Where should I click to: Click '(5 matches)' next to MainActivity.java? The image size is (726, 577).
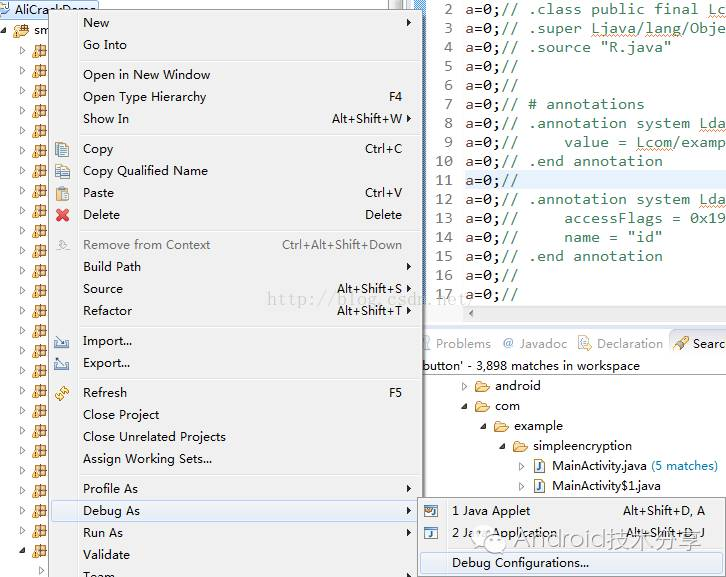(x=684, y=466)
